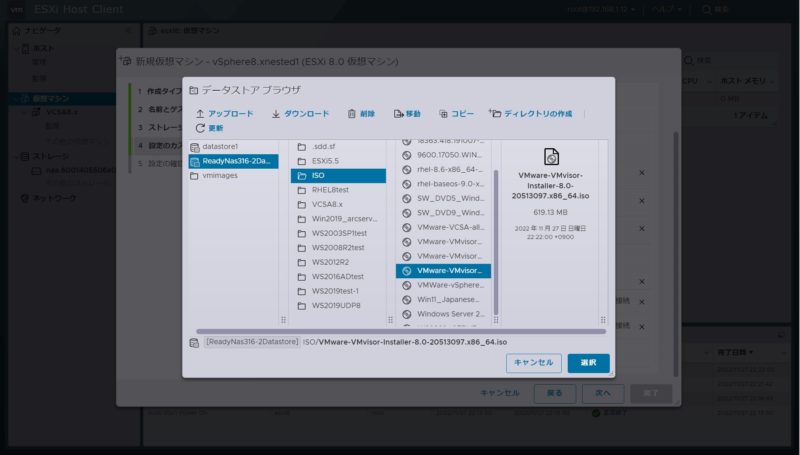Click the wizard's キャンセル button
Viewport: 800px width, 455px height.
click(x=500, y=393)
